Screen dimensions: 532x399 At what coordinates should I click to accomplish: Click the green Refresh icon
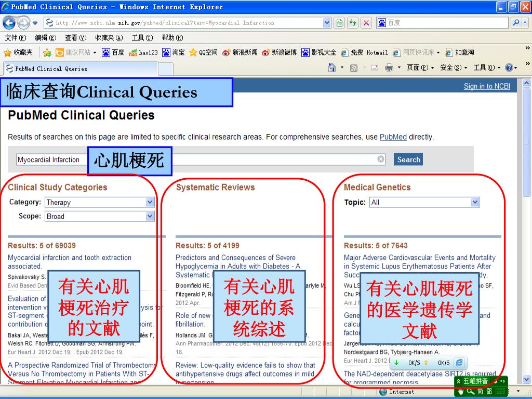[353, 23]
